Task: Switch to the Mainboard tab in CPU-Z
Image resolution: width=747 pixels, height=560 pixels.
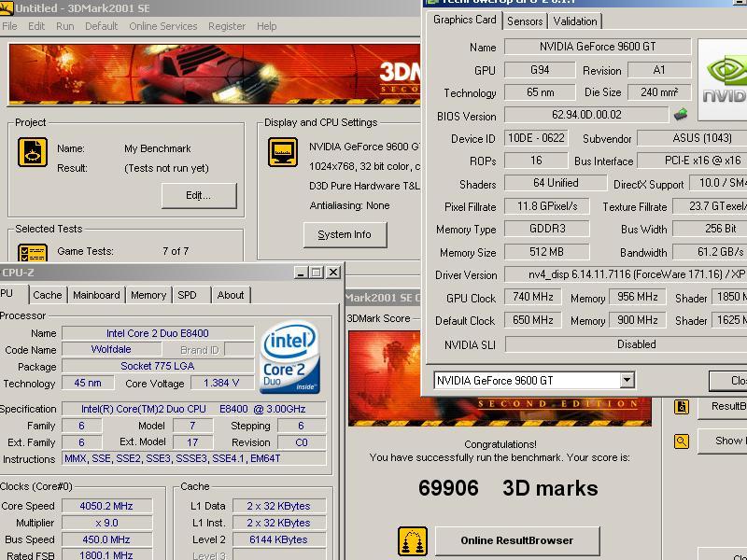Action: pyautogui.click(x=96, y=295)
